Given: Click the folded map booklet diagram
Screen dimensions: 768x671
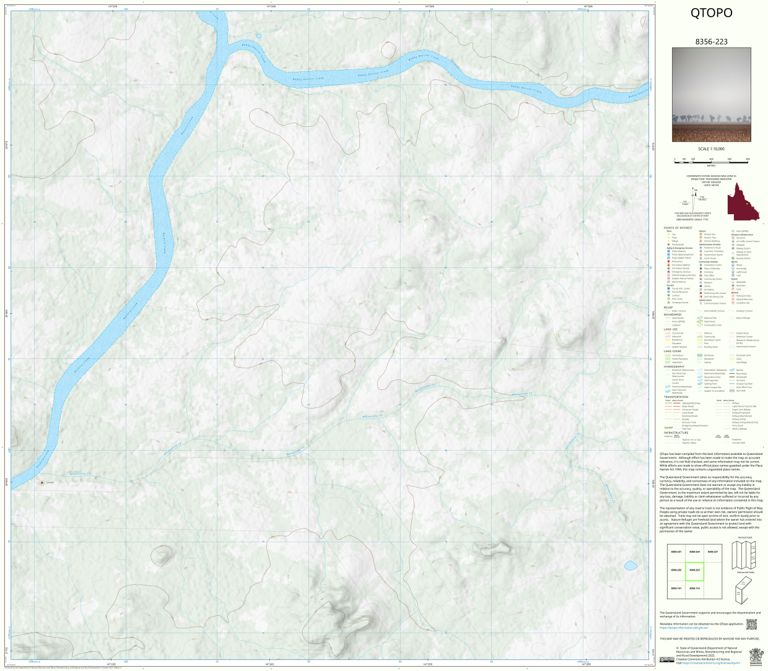Looking at the screenshot, I should click(x=743, y=589).
